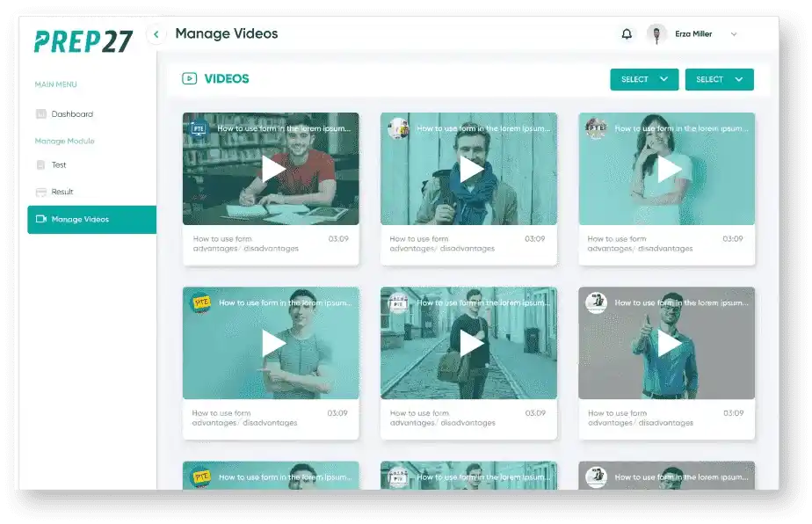Click overlay title on laughing woman video
Viewport: 812px width, 524px height.
point(681,128)
